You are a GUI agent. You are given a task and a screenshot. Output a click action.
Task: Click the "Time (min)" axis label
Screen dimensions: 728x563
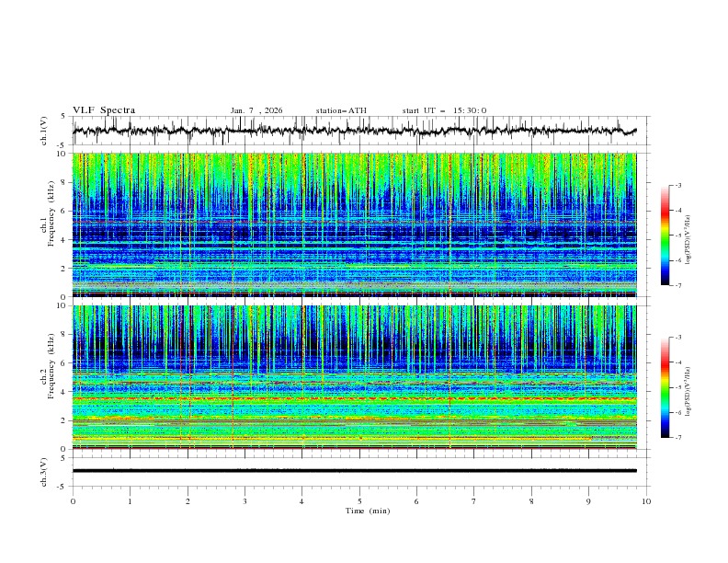pos(368,511)
